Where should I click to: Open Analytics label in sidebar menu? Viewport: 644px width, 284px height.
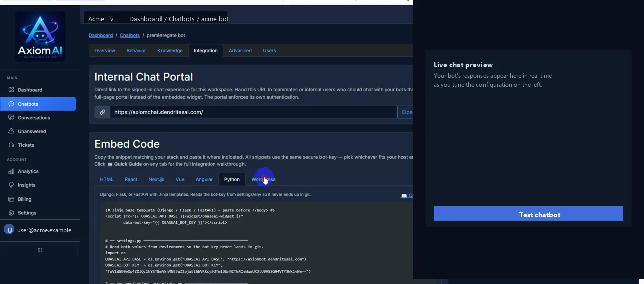(28, 171)
